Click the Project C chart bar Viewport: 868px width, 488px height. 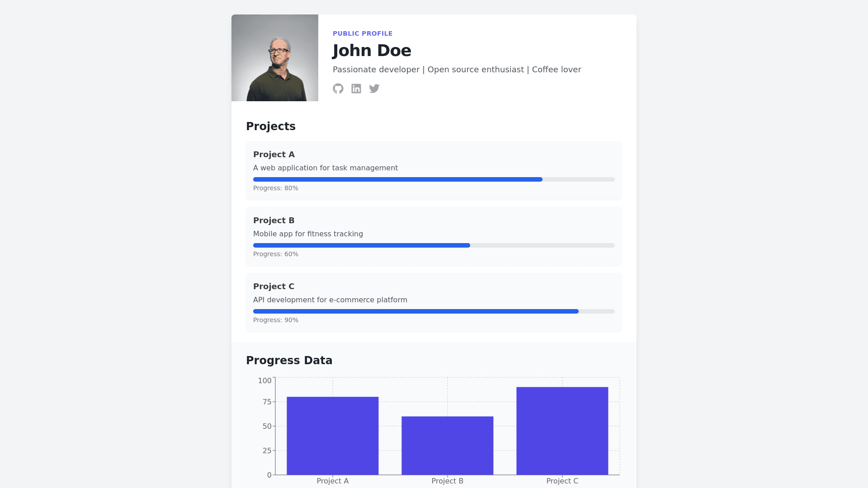pos(562,431)
